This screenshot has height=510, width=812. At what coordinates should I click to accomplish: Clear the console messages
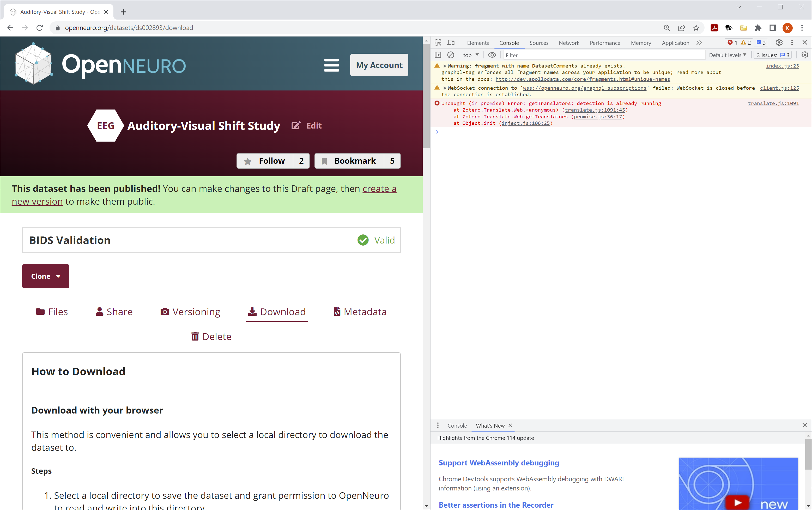(451, 54)
